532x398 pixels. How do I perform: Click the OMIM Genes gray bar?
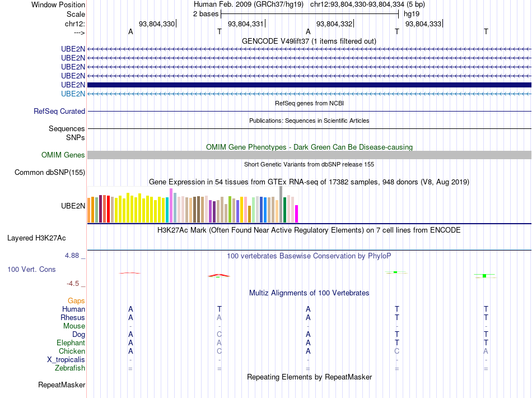click(x=309, y=155)
